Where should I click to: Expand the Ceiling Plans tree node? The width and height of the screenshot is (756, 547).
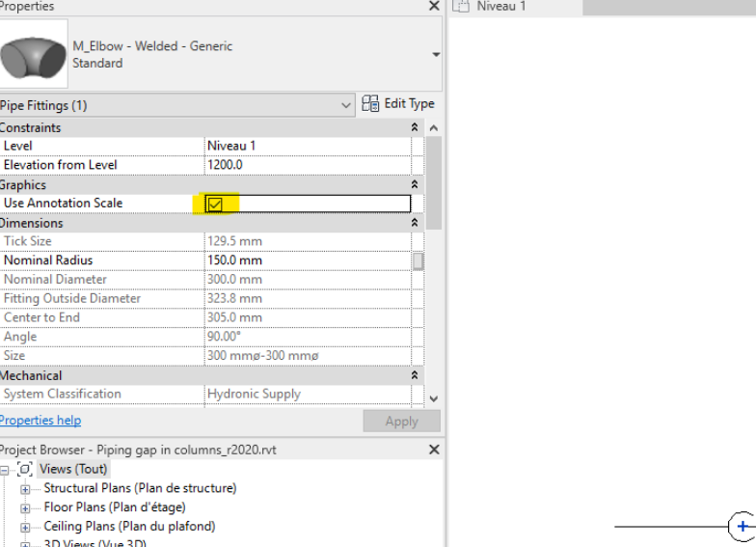click(25, 527)
